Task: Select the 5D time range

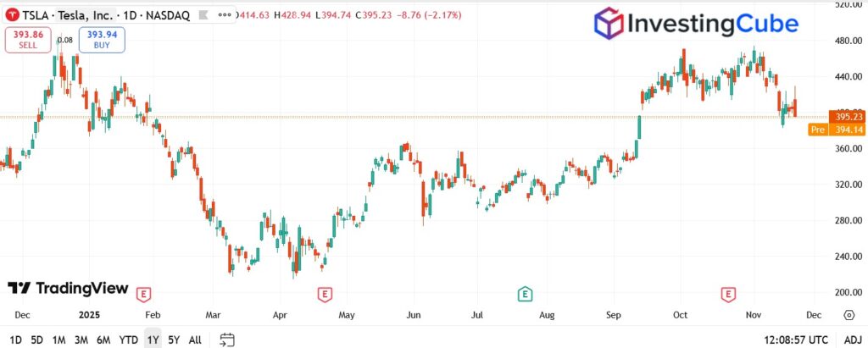Action: point(36,340)
